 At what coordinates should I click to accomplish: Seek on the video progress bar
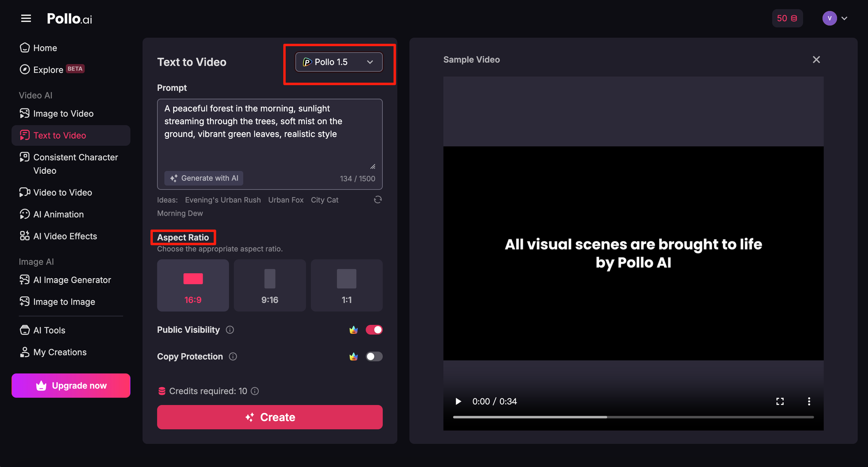[x=633, y=417]
